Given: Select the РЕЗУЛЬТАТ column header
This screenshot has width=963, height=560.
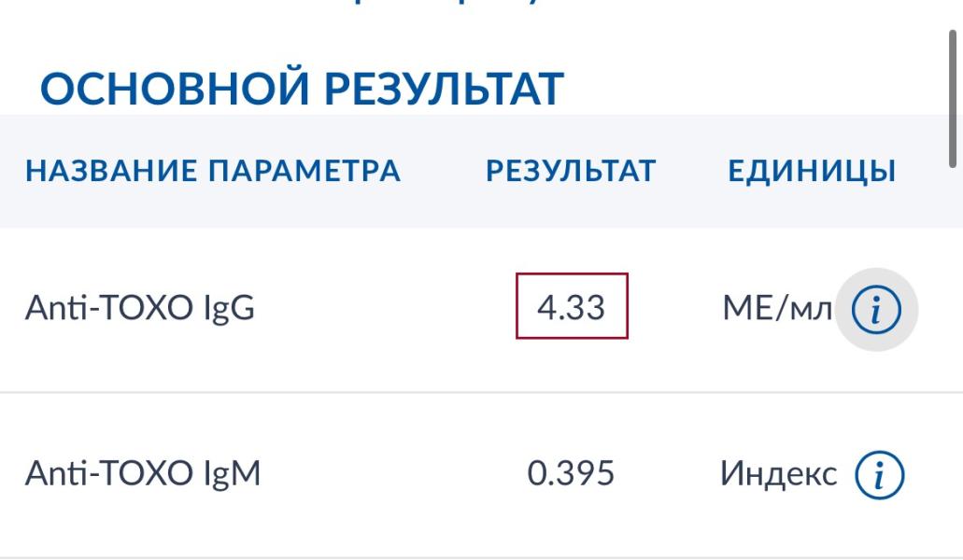Looking at the screenshot, I should click(x=571, y=171).
